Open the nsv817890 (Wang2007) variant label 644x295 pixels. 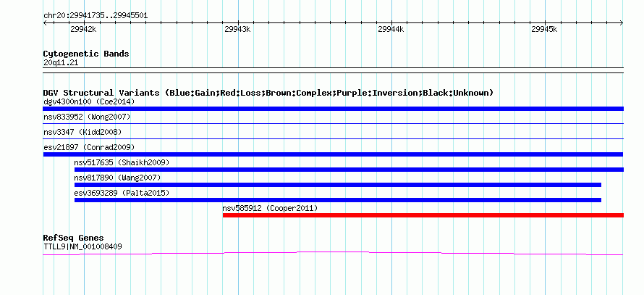[x=117, y=178]
